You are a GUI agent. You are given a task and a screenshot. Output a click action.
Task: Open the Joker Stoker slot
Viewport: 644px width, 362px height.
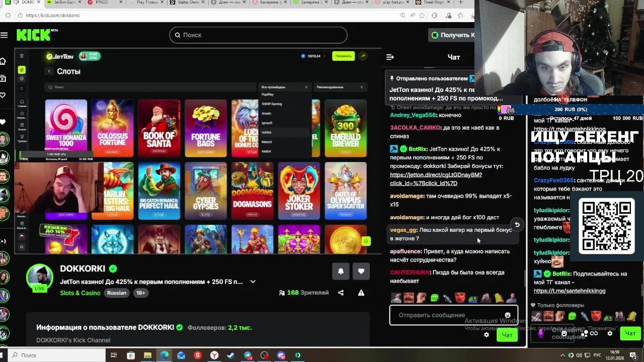point(299,191)
